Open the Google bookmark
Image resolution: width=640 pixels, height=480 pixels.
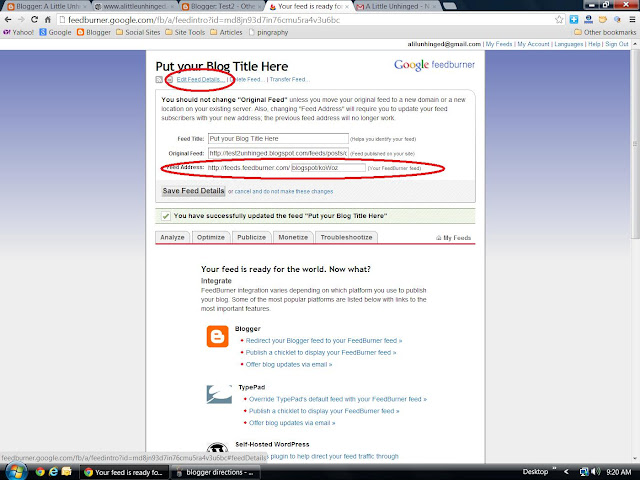tap(55, 32)
